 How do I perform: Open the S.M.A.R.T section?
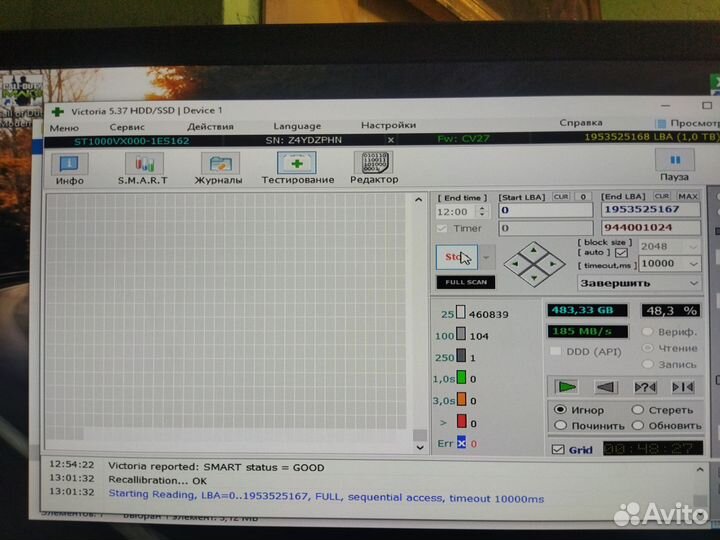pos(144,163)
